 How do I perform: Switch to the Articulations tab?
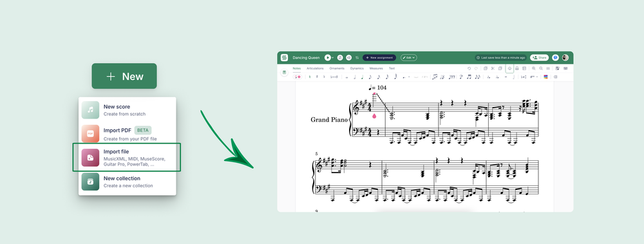[315, 68]
